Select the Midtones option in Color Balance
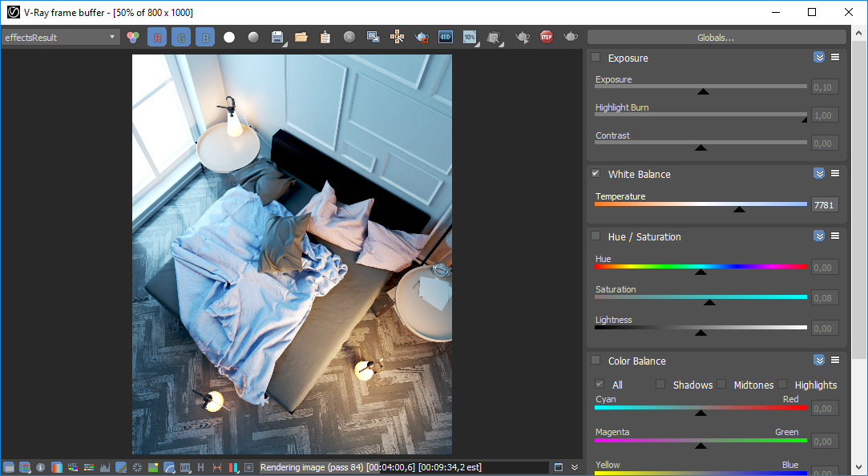The height and width of the screenshot is (476, 868). coord(721,385)
